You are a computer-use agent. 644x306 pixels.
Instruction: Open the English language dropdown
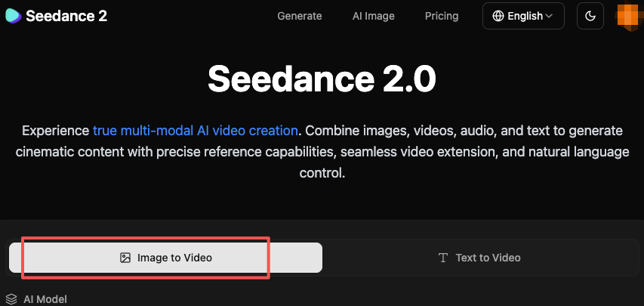point(524,16)
